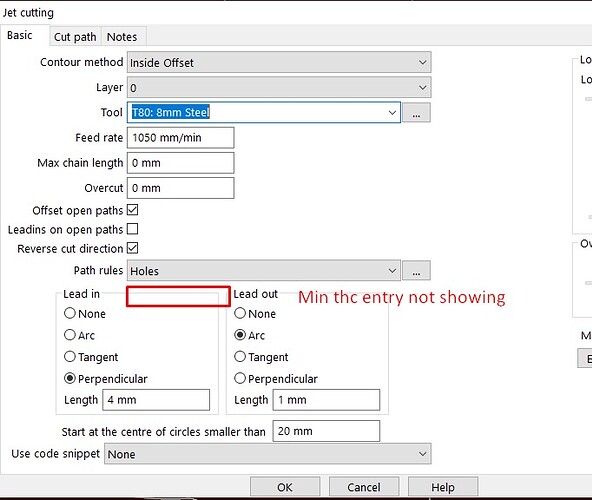Open the Path rules ellipsis button
The height and width of the screenshot is (500, 592).
pos(416,270)
